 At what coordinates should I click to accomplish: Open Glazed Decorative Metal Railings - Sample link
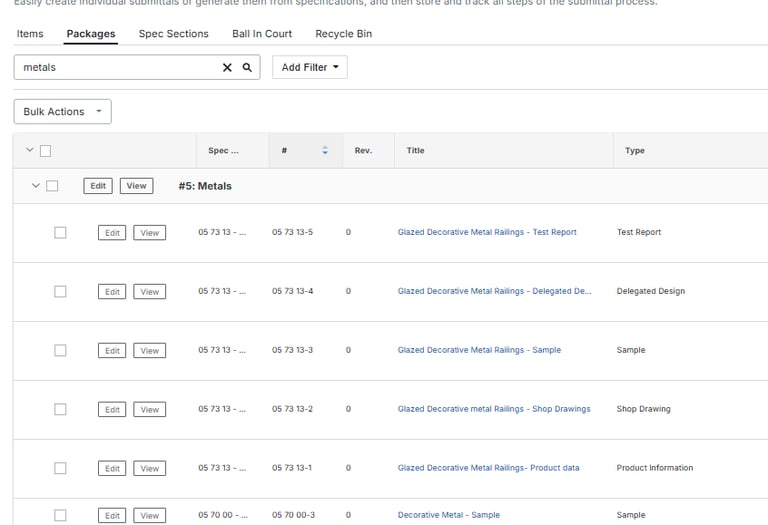pyautogui.click(x=479, y=351)
